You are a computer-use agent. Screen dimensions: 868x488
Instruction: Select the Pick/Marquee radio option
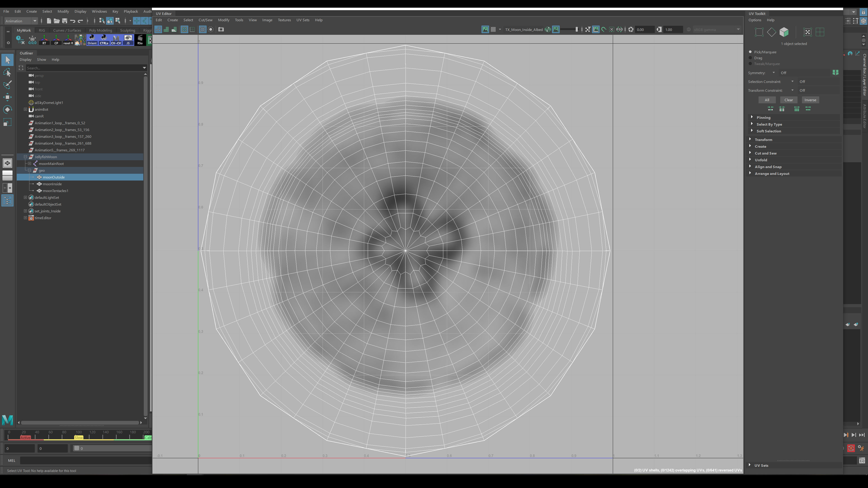(x=750, y=52)
